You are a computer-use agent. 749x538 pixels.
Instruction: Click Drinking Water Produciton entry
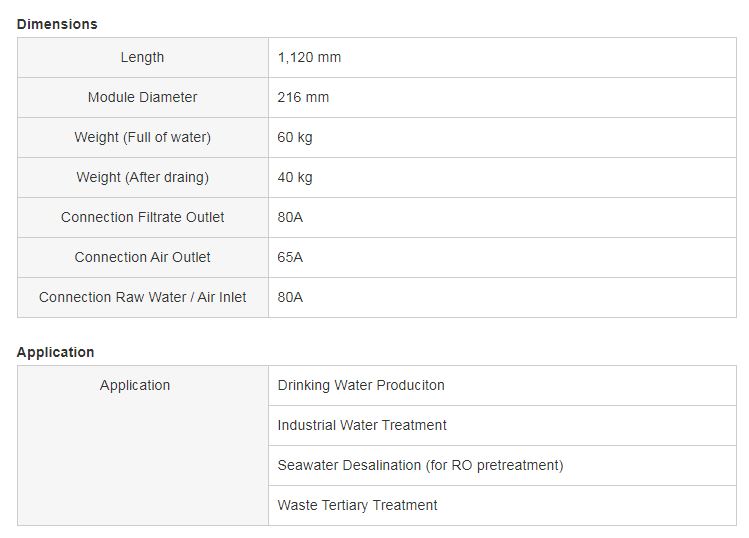361,385
